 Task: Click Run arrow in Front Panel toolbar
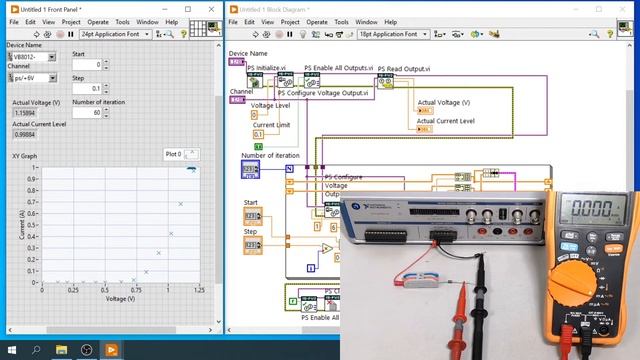36,34
